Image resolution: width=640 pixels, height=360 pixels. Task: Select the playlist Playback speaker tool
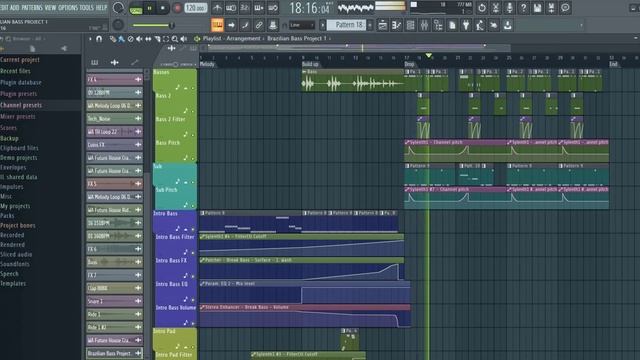click(184, 39)
